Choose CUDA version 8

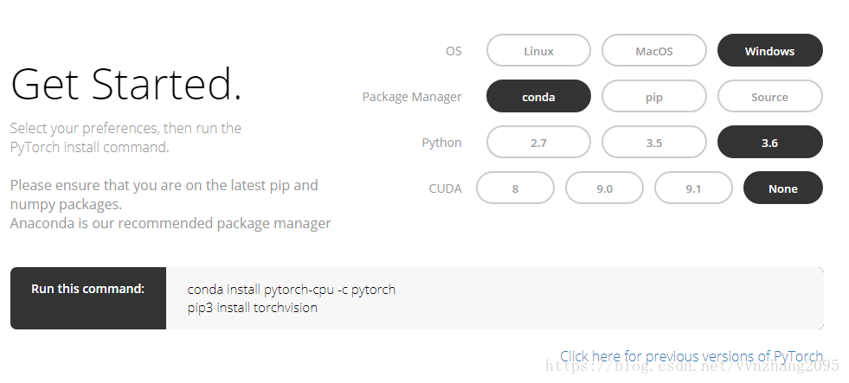515,188
